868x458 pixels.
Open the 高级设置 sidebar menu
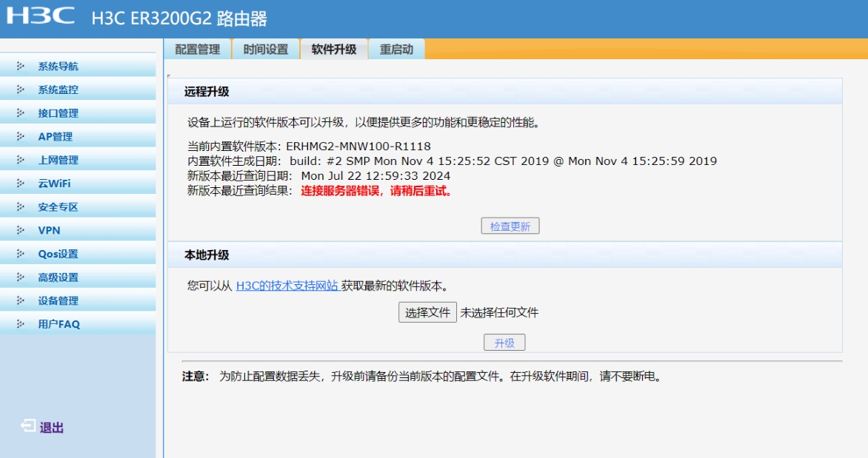tap(78, 277)
